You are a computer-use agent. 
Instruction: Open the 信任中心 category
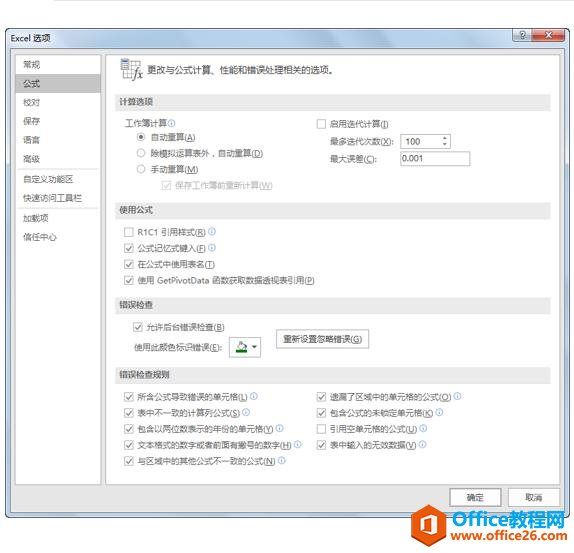pos(58,237)
